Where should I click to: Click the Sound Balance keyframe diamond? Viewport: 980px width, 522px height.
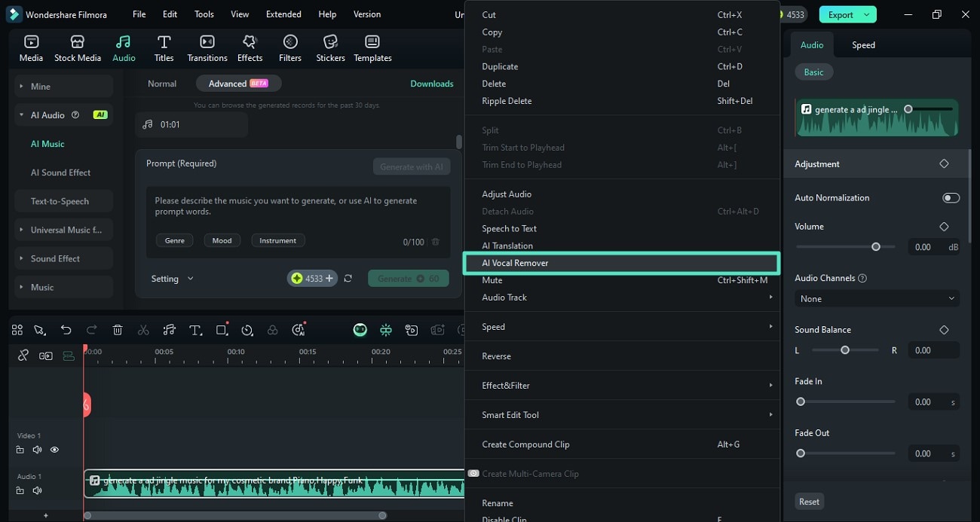pyautogui.click(x=944, y=330)
